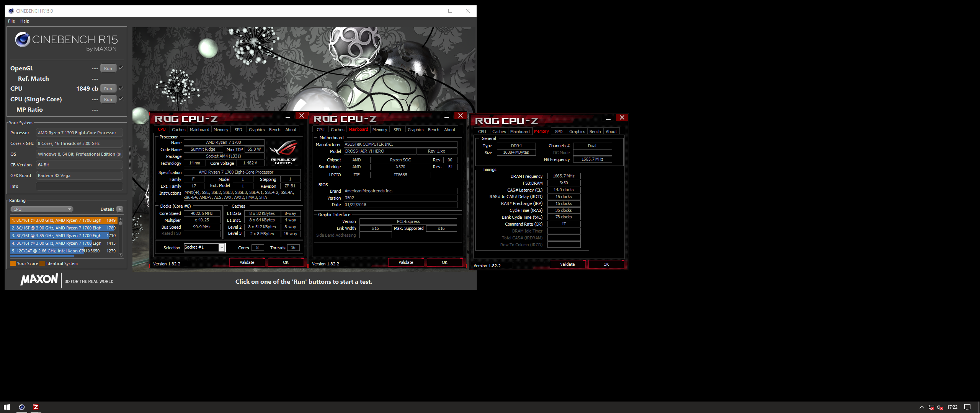
Task: Switch to Caches tab in first CPU-Z
Action: coord(178,130)
